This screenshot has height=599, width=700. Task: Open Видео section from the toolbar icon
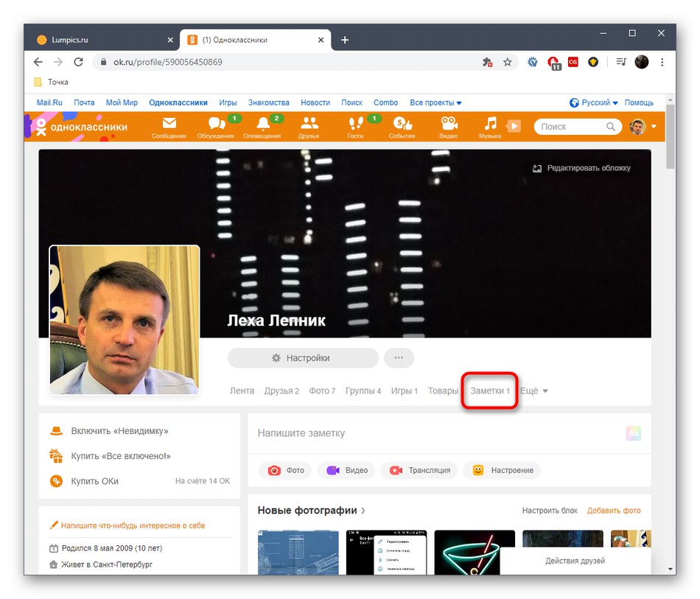coord(449,122)
